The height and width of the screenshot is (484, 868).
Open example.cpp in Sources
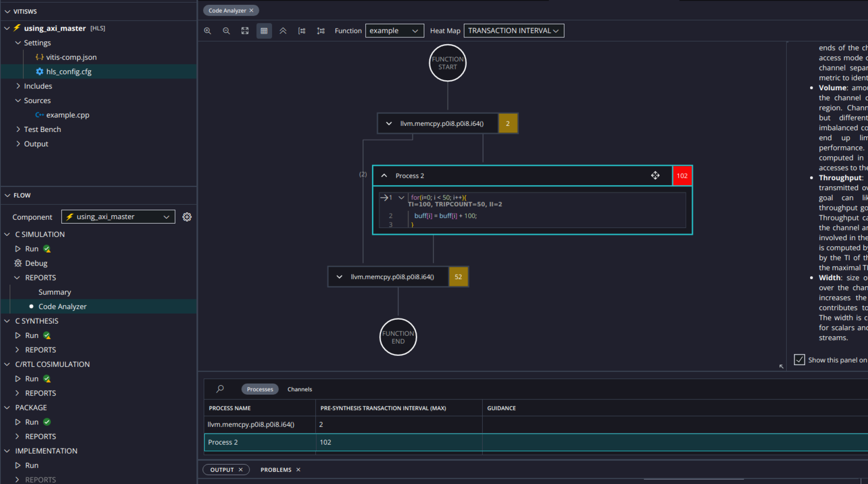coord(68,115)
